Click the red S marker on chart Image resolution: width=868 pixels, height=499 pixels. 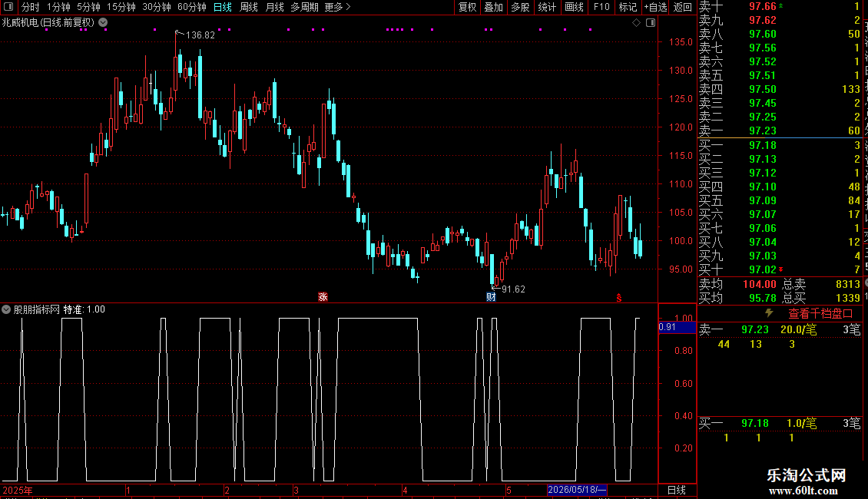(x=619, y=298)
